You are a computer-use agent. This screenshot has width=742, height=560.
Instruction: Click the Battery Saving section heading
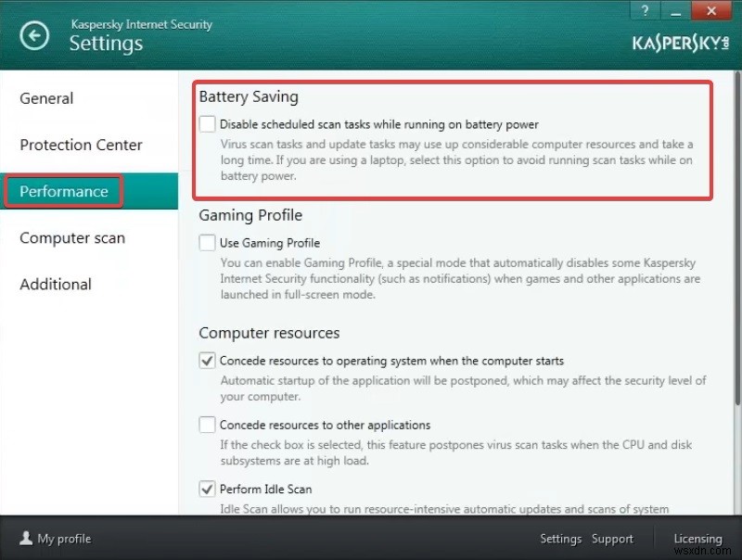click(248, 95)
